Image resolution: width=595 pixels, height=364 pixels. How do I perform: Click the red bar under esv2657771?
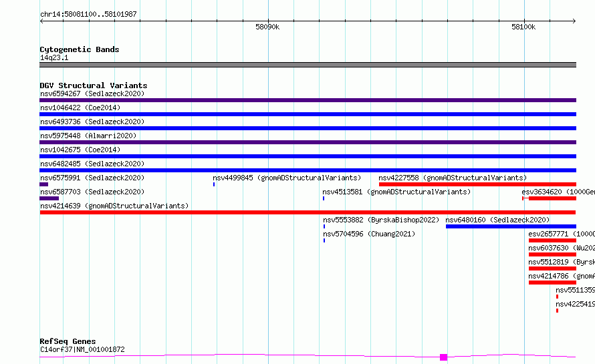tap(552, 240)
